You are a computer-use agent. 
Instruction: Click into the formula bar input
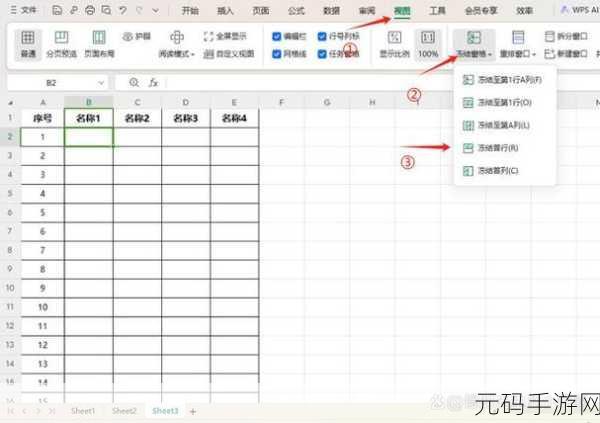[x=381, y=83]
